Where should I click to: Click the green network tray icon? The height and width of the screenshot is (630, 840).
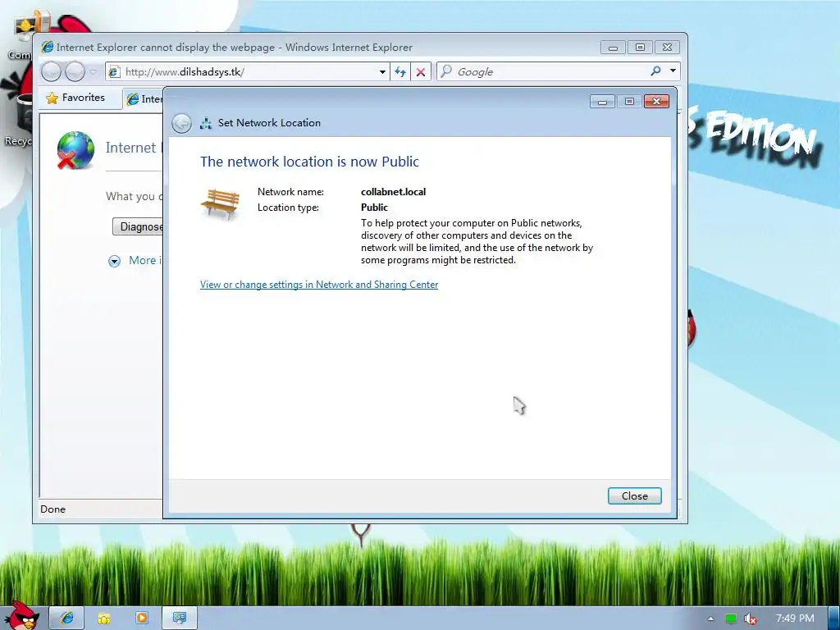[x=730, y=619]
